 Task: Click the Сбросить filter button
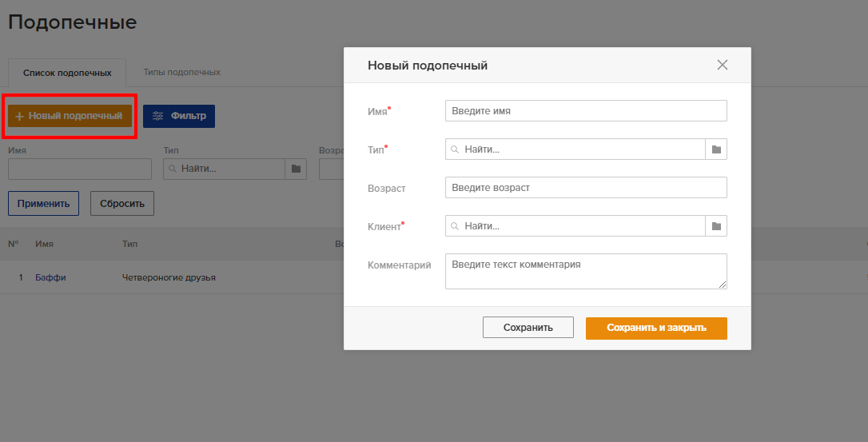122,204
